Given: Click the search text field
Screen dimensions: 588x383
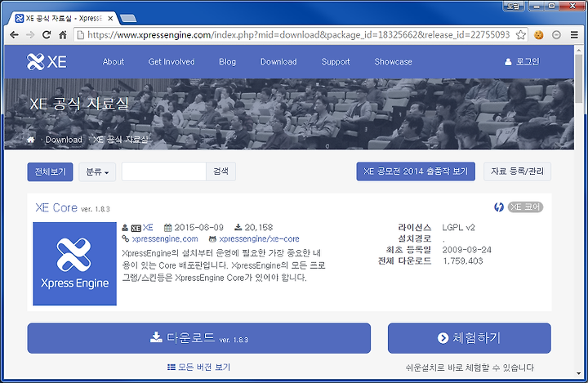Looking at the screenshot, I should pos(164,171).
